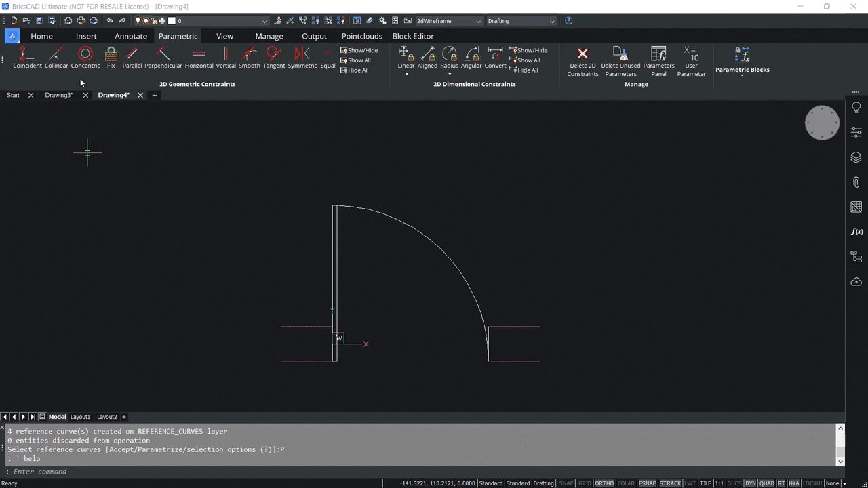The height and width of the screenshot is (488, 868).
Task: Choose the Tangent constraint tool
Action: (x=274, y=58)
